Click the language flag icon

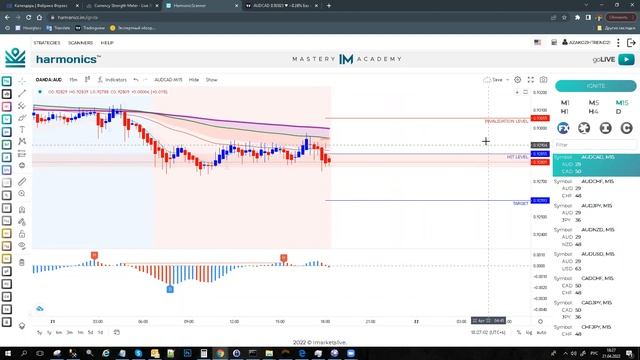click(x=538, y=42)
